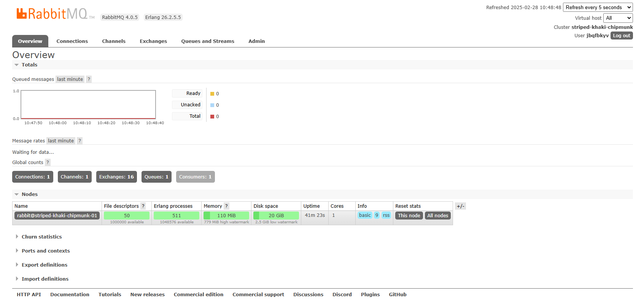
Task: Go to the Admin tab
Action: [x=257, y=41]
